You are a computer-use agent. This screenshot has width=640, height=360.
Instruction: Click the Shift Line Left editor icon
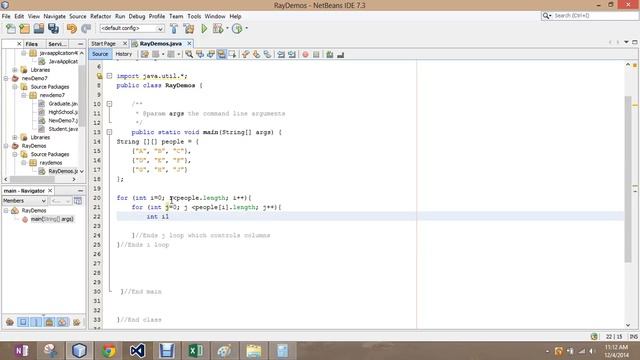(281, 54)
